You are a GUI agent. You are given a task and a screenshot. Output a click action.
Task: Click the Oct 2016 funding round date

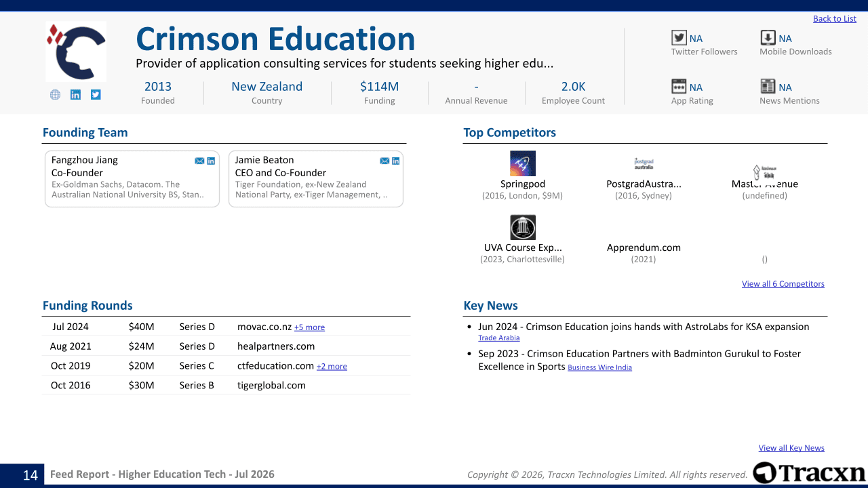pos(71,386)
